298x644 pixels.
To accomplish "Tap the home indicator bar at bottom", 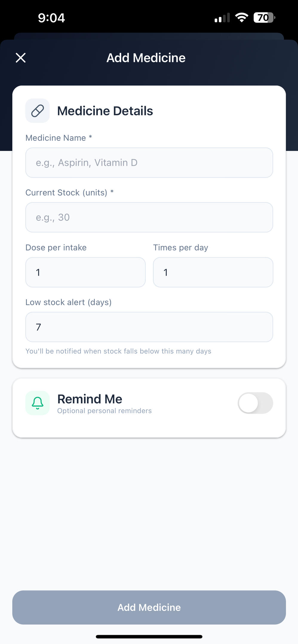I will [149, 637].
